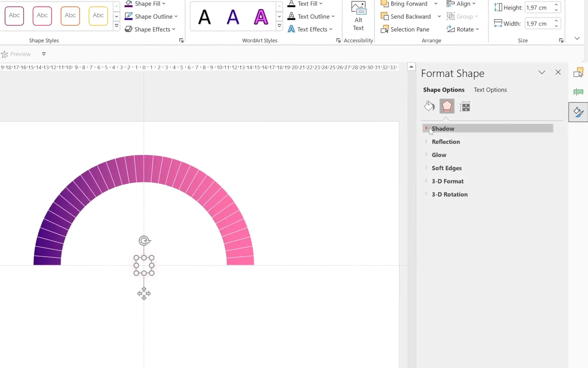This screenshot has width=588, height=368.
Task: Click the Height input field
Action: point(539,7)
